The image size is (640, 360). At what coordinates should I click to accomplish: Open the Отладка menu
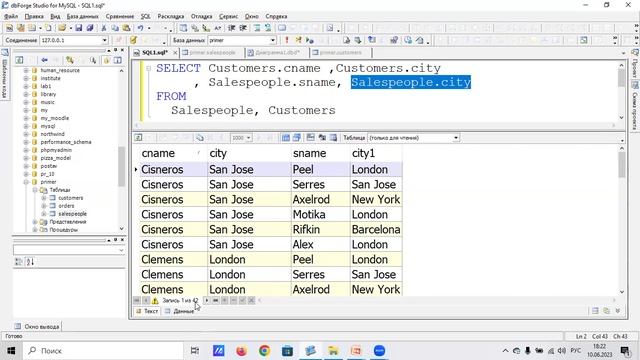click(x=201, y=16)
